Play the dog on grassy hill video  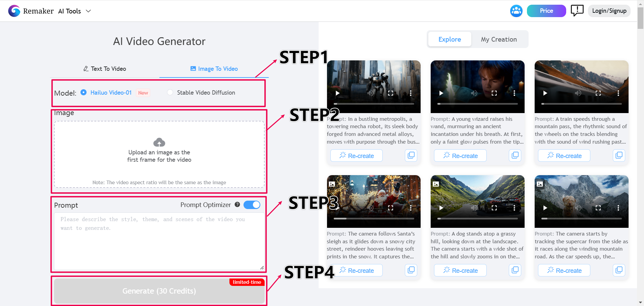[441, 208]
